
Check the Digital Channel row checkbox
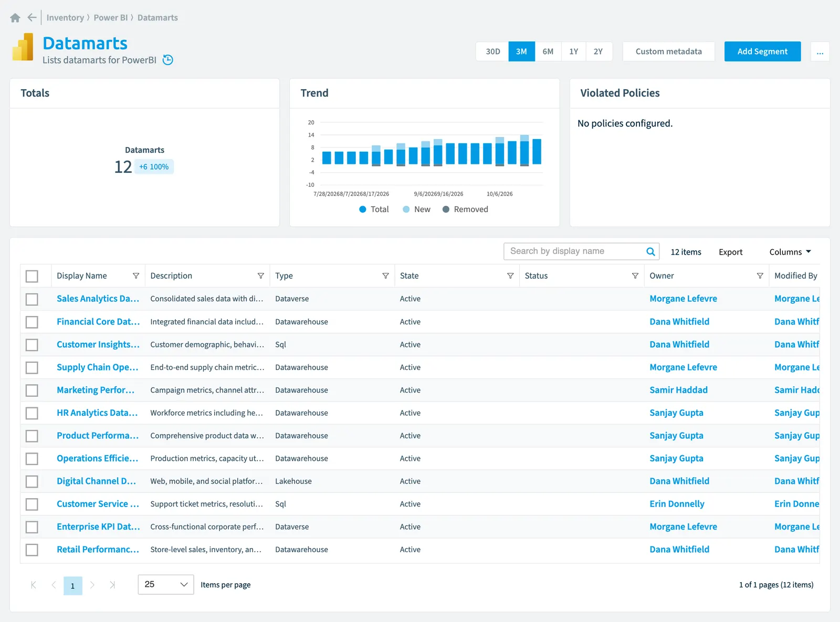point(32,481)
